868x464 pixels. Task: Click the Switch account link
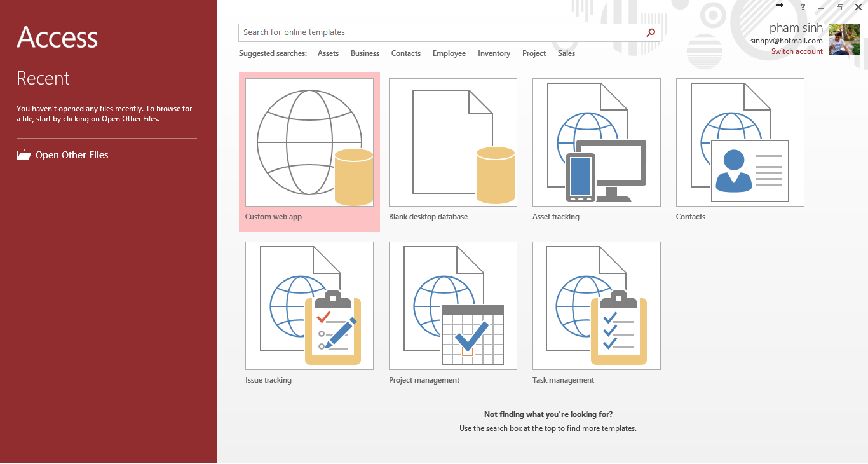(797, 51)
